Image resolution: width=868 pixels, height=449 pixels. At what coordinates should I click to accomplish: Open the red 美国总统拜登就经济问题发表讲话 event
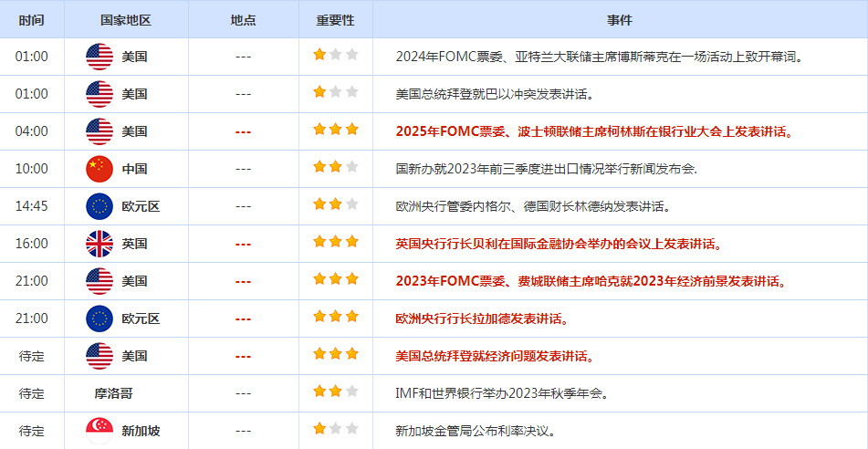pos(497,356)
